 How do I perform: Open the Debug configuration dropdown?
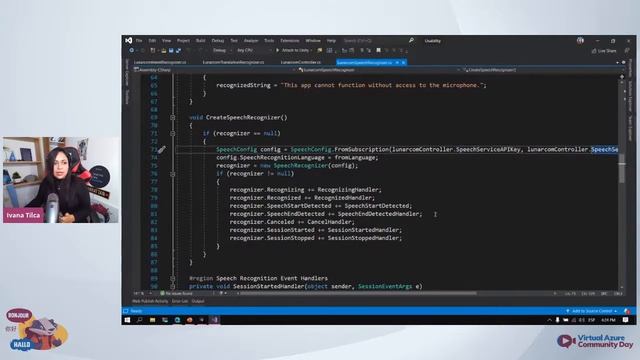tap(222, 51)
